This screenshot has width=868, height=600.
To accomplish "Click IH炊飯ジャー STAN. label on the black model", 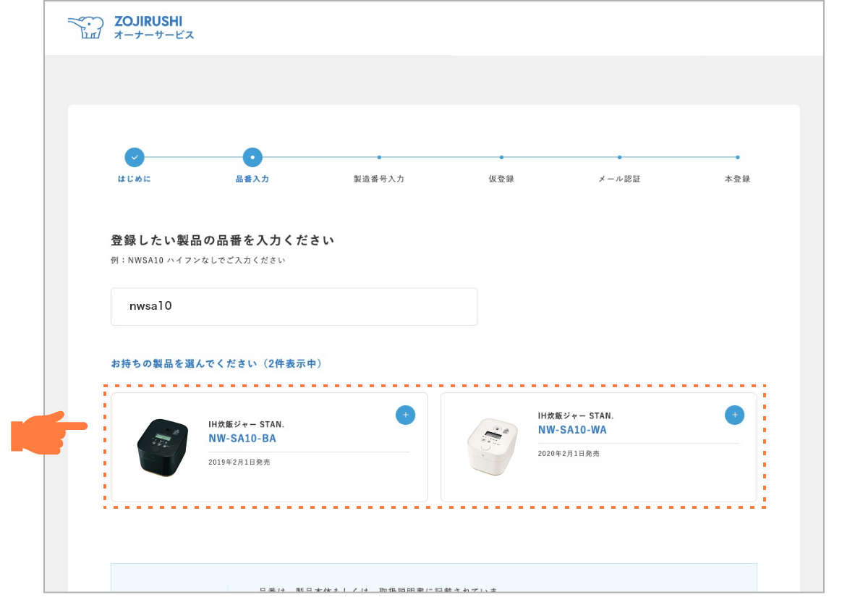I will point(247,425).
